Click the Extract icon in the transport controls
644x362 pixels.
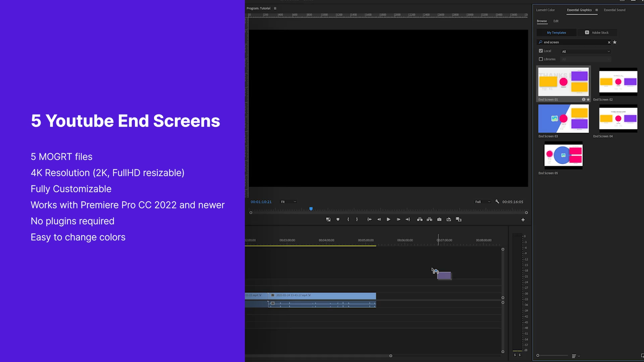pos(430,220)
